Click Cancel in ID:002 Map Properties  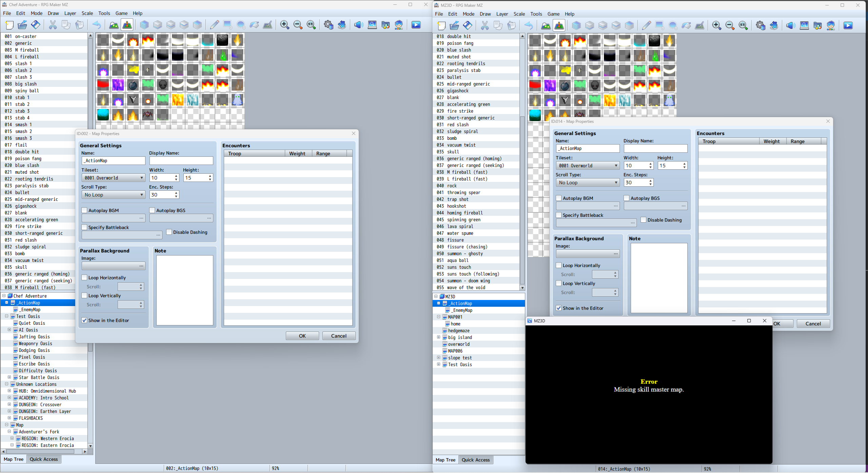[x=339, y=336]
